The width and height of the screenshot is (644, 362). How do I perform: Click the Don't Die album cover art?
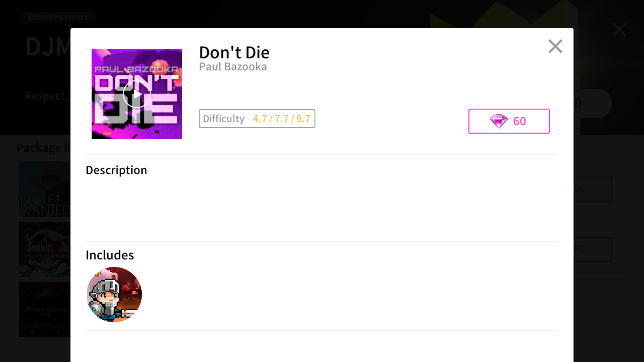137,94
